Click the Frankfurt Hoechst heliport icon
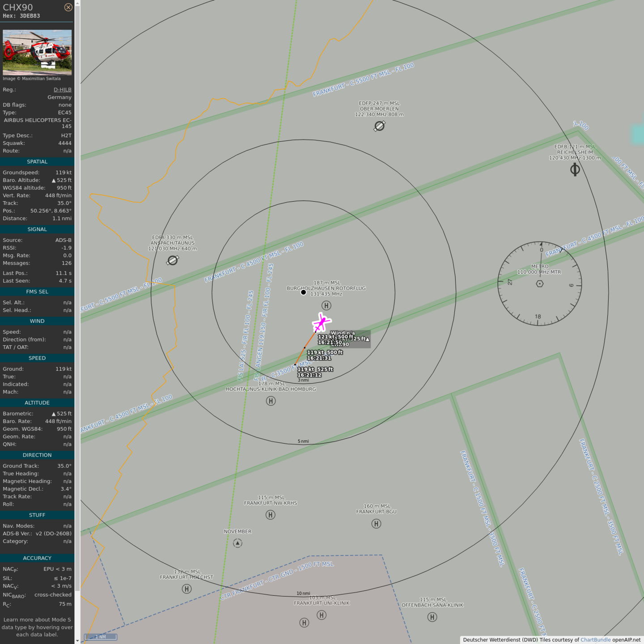 coord(187,589)
